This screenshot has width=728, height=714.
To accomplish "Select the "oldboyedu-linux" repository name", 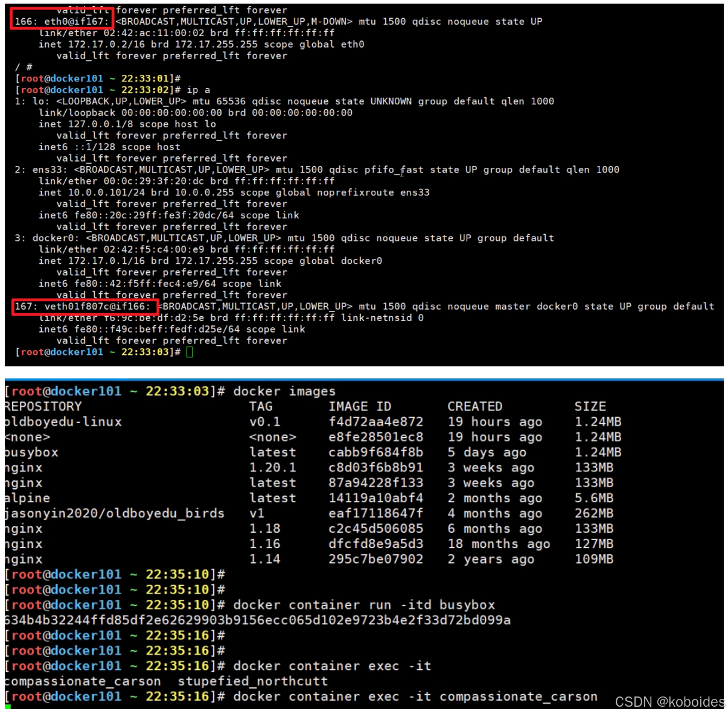I will pos(63,422).
